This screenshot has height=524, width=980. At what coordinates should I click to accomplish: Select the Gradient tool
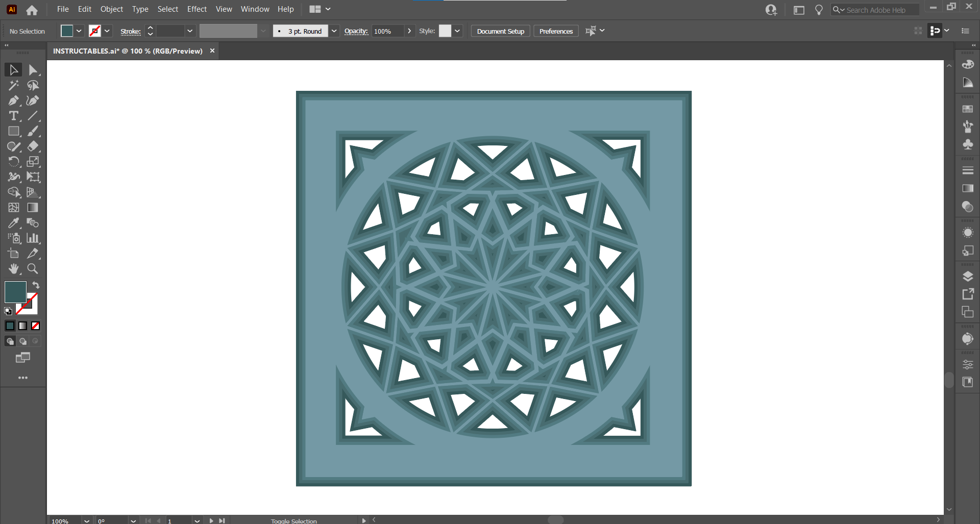point(33,208)
